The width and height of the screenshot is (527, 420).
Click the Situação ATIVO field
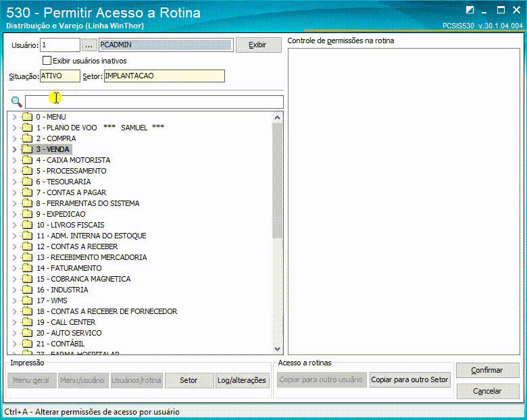point(60,76)
